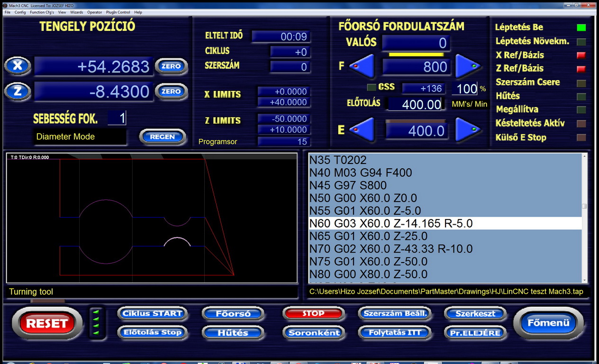
Task: Open the PlugIn Control menu
Action: coord(118,12)
